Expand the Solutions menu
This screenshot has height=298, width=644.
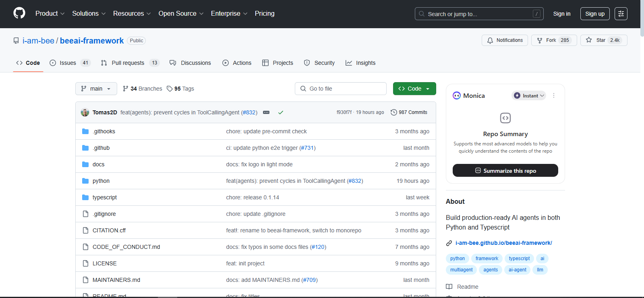[x=89, y=14]
